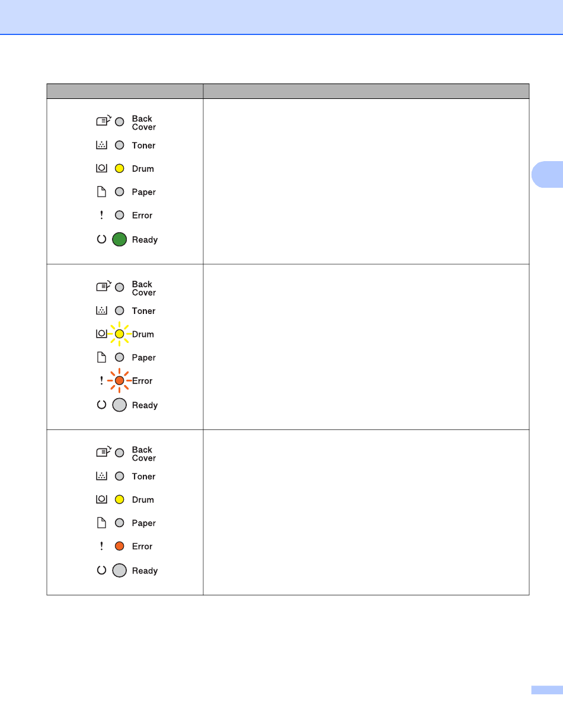Click the Drum label in third panel
The width and height of the screenshot is (563, 728).
(143, 500)
